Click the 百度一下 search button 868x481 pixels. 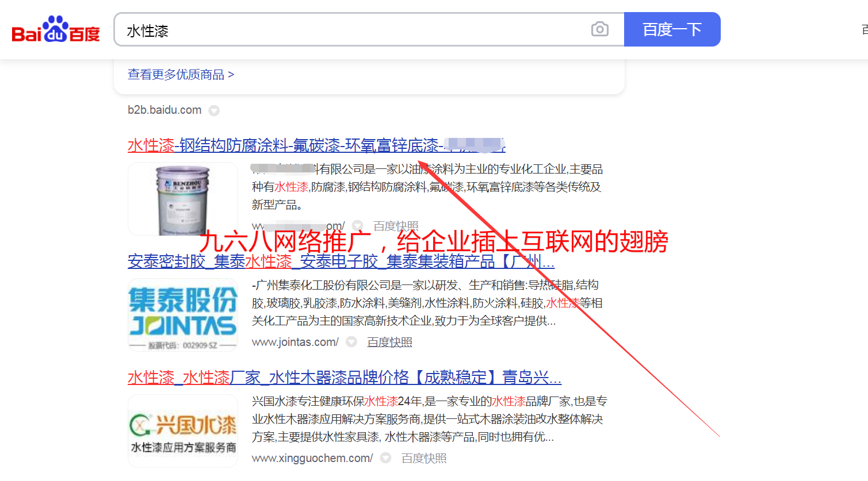coord(672,29)
